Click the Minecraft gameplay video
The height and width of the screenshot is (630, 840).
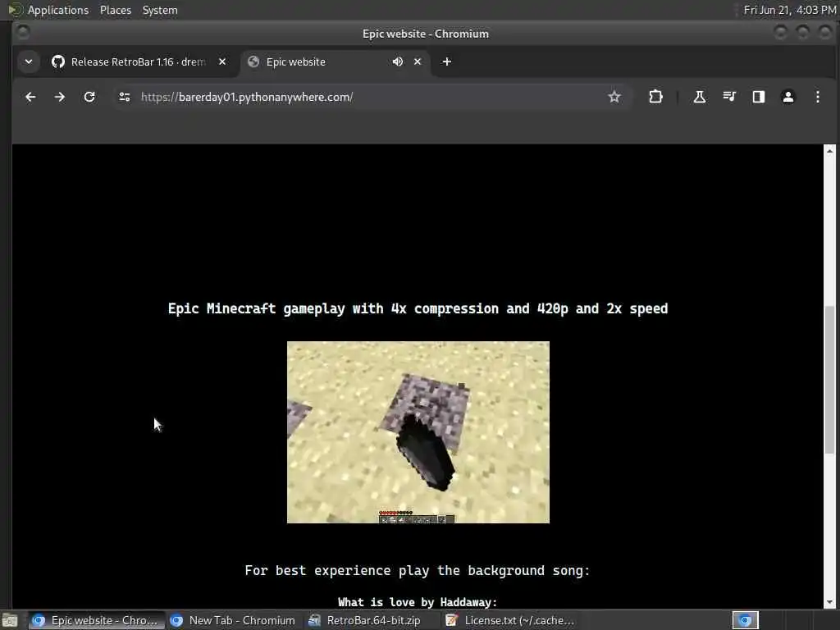click(418, 432)
